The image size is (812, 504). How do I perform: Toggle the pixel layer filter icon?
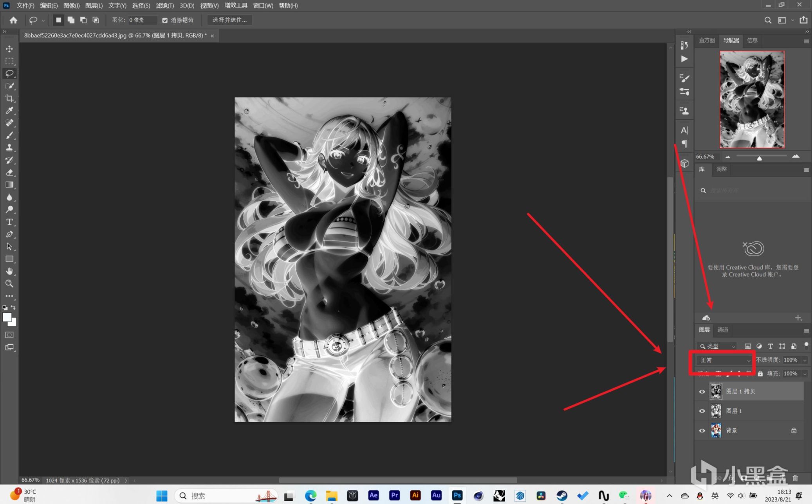[747, 346]
